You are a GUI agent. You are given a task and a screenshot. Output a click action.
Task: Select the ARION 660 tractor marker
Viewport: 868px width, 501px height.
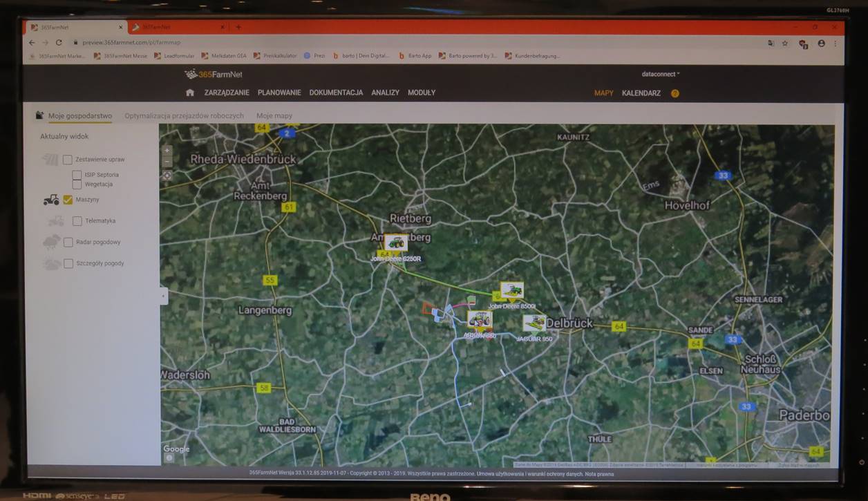pos(480,319)
